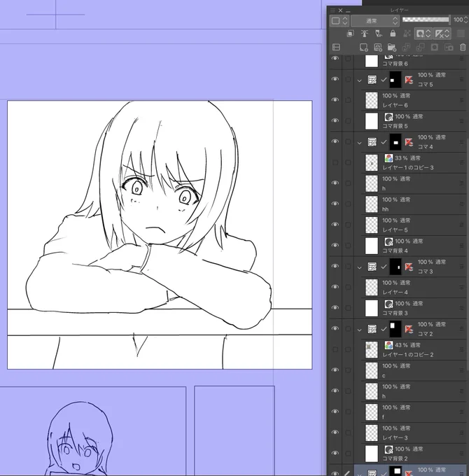Hide コマ背景 5 layer

(335, 121)
